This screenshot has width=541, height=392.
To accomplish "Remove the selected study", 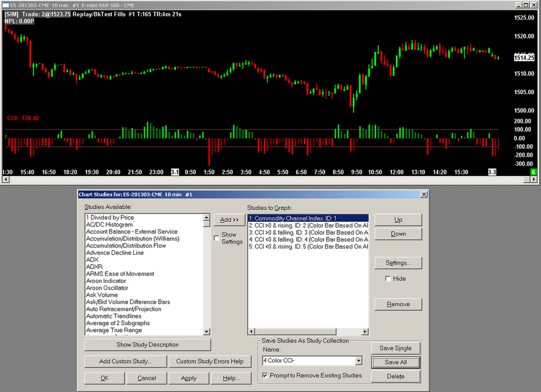I will [398, 304].
